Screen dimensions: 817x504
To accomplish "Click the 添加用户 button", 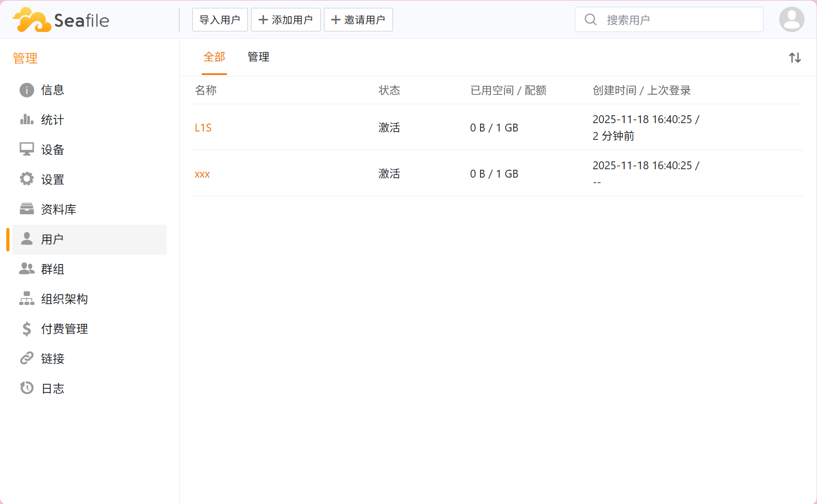I will (286, 20).
